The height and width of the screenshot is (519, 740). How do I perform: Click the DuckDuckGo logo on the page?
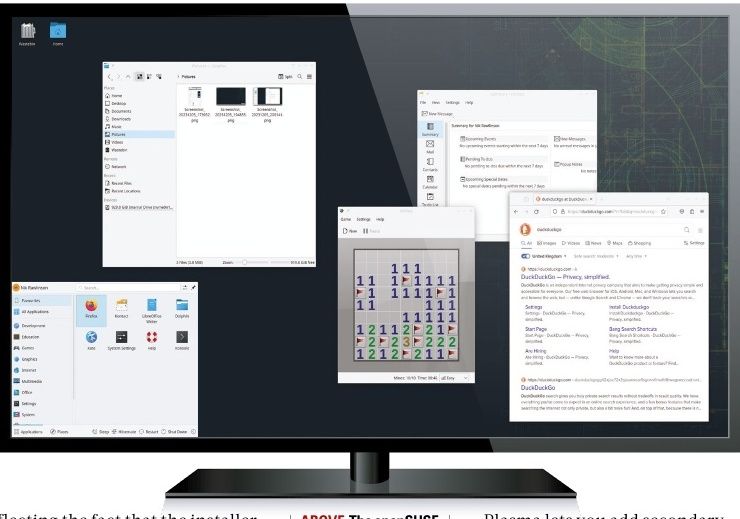pos(525,229)
